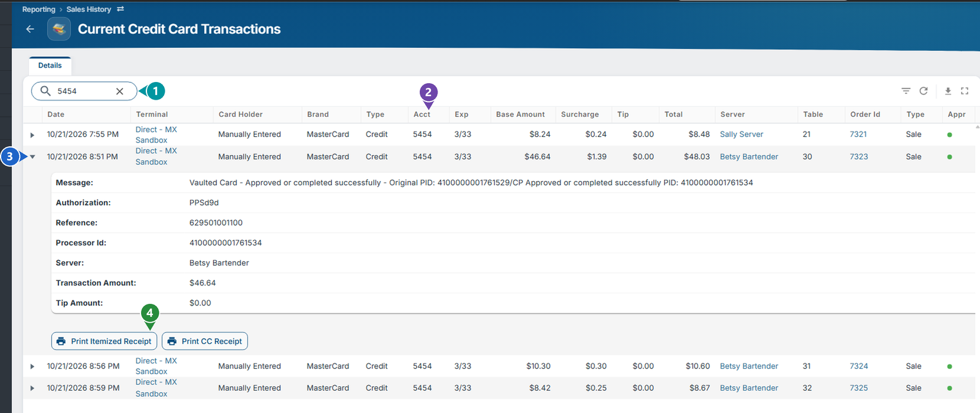Click the Print CC Receipt button

pyautogui.click(x=205, y=341)
